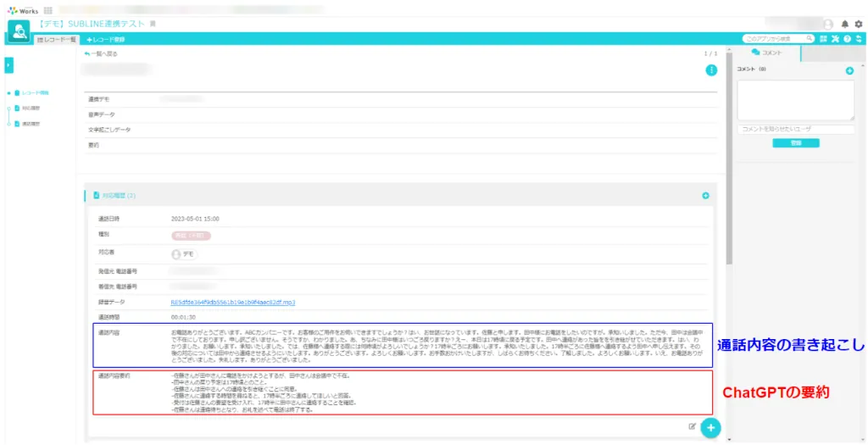This screenshot has height=445, width=868.
Task: Click the コメント (0) heading
Action: tap(751, 70)
